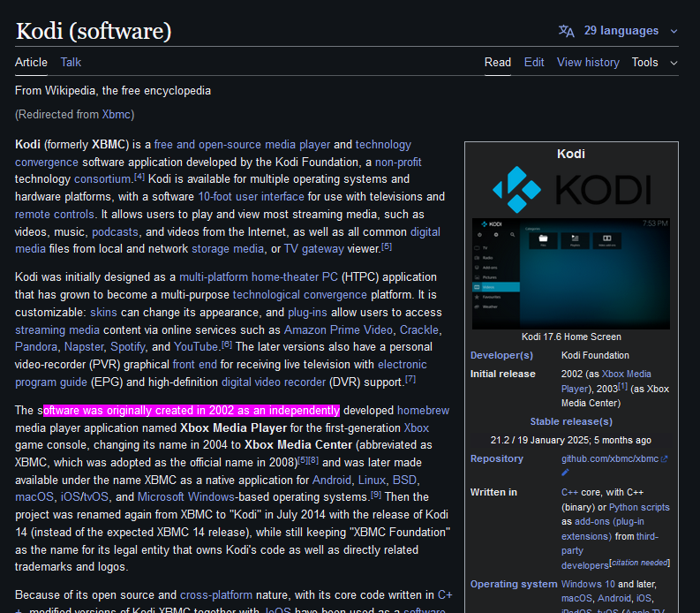Screen dimensions: 700x613
Task: Open the TV gateway link
Action: 314,249
